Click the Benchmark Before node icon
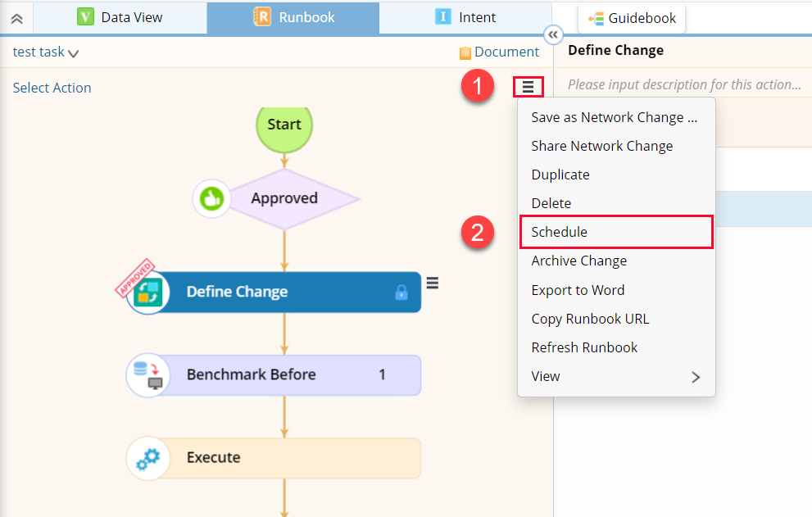 coord(147,375)
